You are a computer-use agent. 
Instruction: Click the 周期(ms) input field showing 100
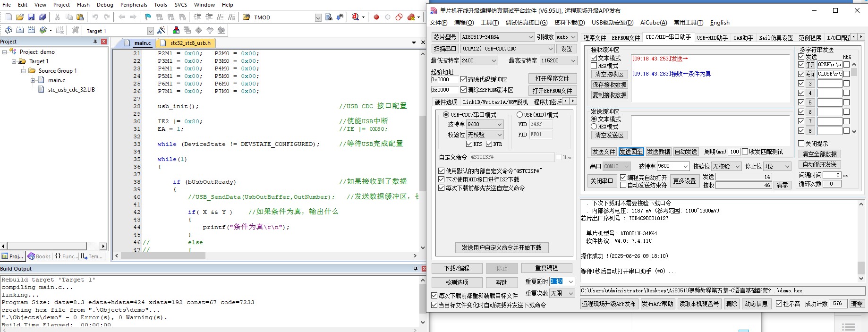(x=734, y=152)
